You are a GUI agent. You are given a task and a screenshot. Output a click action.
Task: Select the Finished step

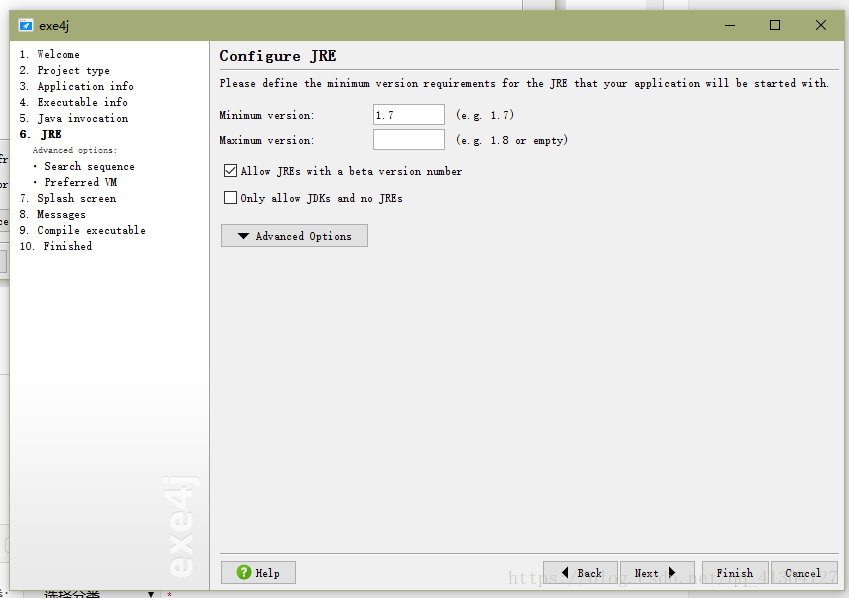point(56,246)
